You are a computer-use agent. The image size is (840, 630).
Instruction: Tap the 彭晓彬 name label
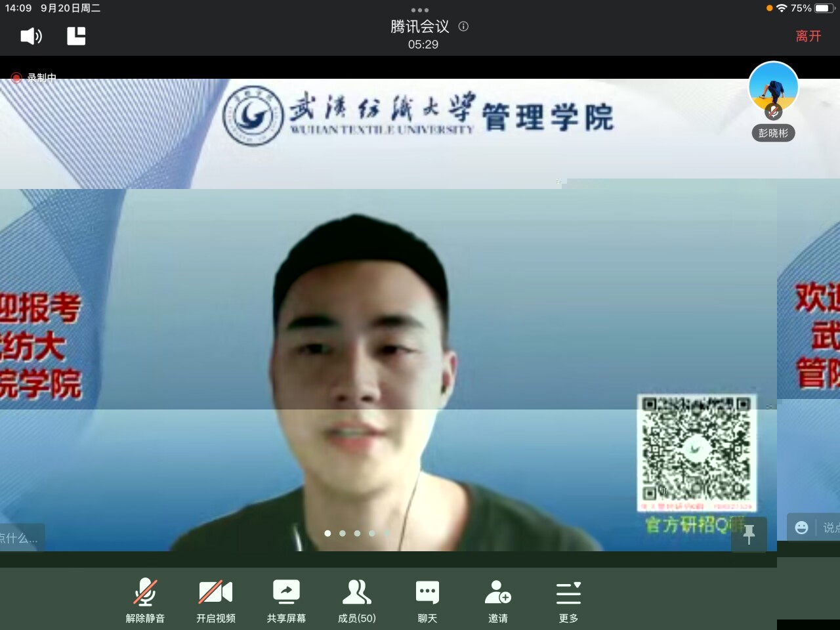pos(773,133)
